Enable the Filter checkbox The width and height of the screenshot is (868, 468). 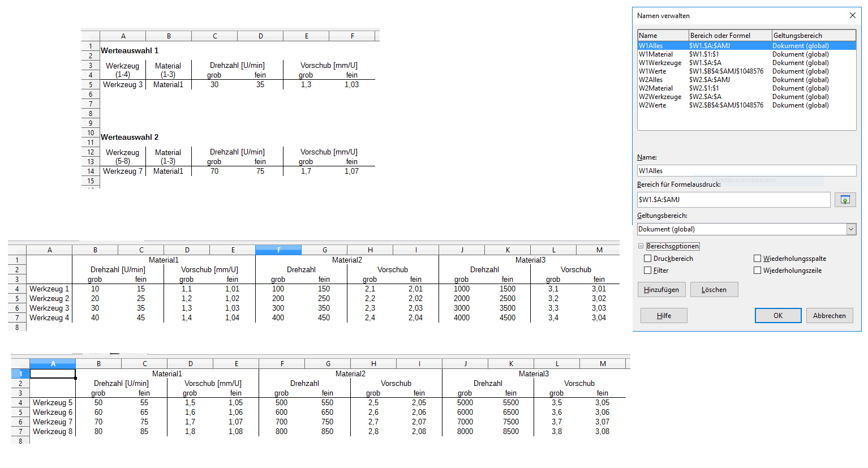[647, 270]
